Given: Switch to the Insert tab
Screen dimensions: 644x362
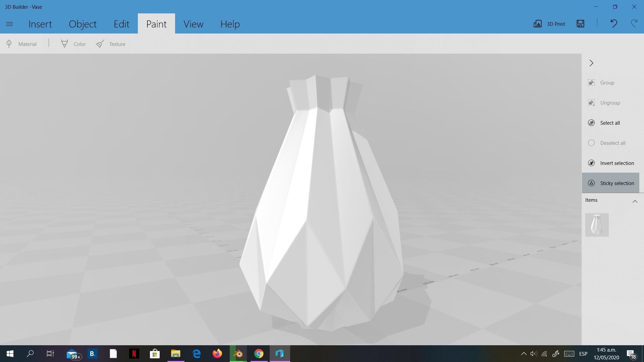Looking at the screenshot, I should tap(40, 24).
